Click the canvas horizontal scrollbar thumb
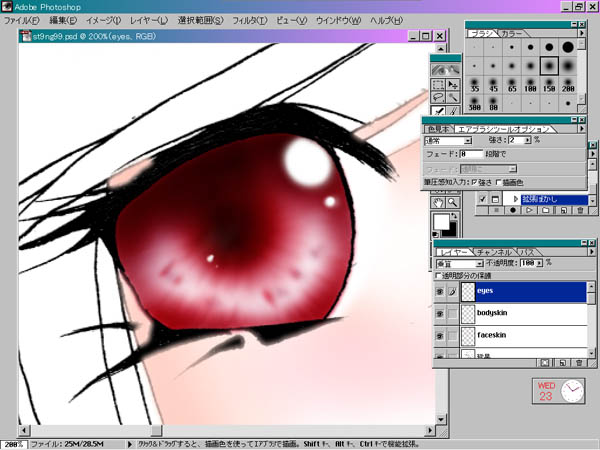The image size is (600, 450). click(x=156, y=431)
